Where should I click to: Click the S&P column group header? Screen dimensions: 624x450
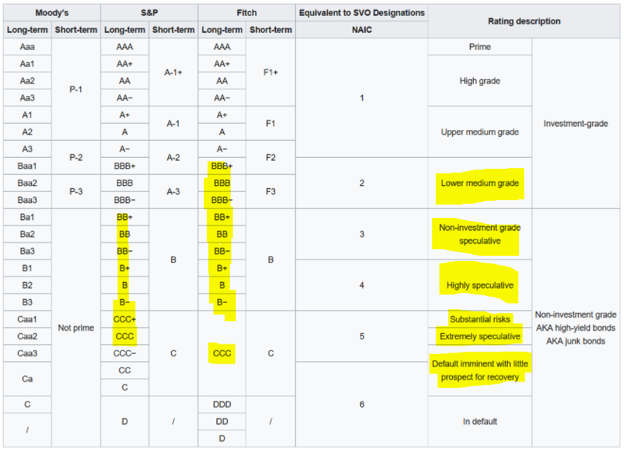tap(149, 13)
